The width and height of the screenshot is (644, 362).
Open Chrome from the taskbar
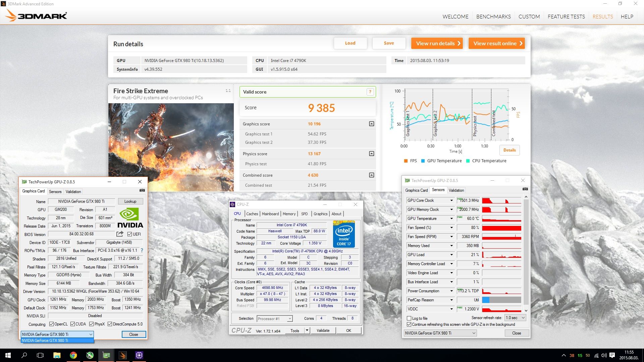coord(73,355)
